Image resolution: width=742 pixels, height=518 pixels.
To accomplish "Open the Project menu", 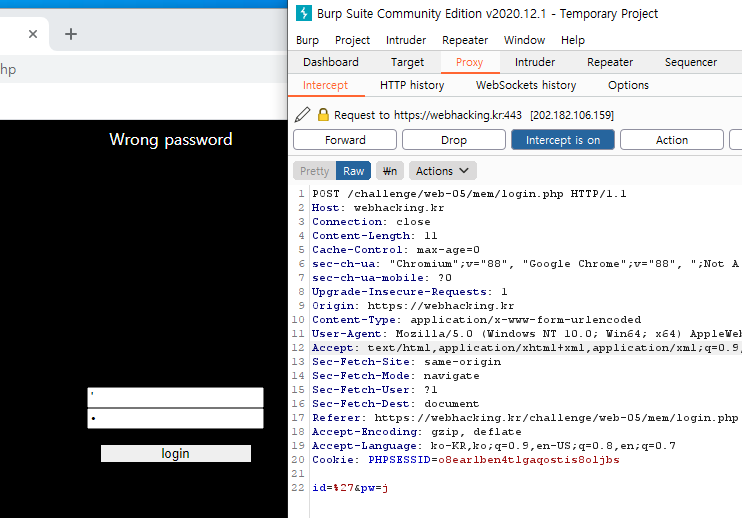I will click(x=353, y=40).
